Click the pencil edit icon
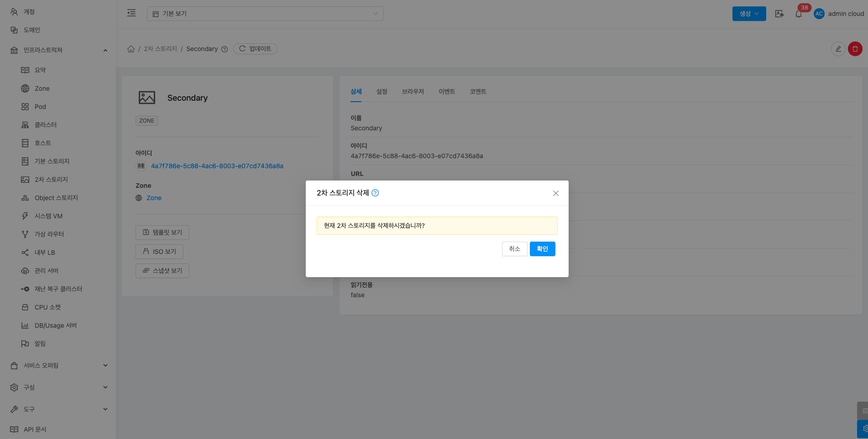Screen dimensions: 868x439 838,49
